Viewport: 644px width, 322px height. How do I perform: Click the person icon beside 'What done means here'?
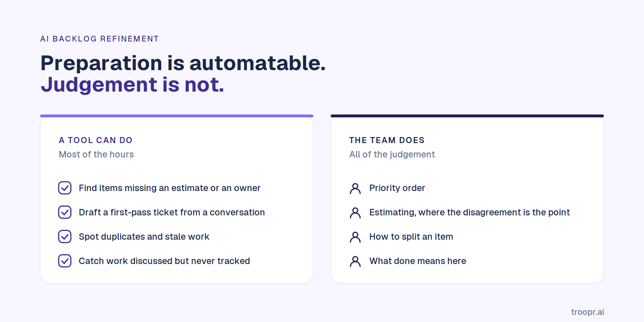(x=355, y=261)
